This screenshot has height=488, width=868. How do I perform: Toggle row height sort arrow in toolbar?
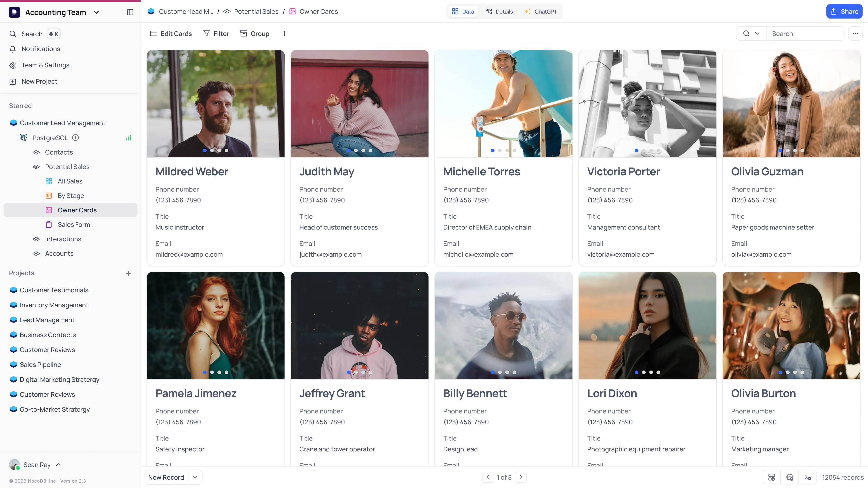tap(284, 33)
